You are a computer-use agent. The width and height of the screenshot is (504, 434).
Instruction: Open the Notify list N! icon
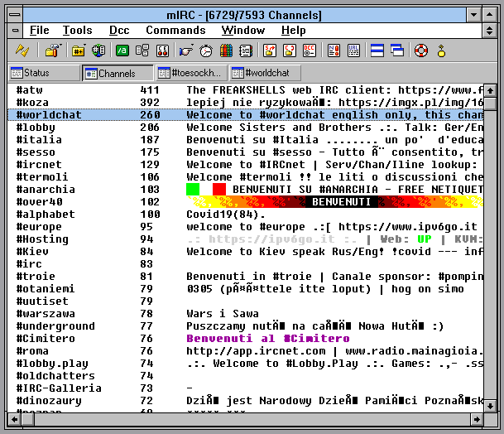click(x=334, y=51)
